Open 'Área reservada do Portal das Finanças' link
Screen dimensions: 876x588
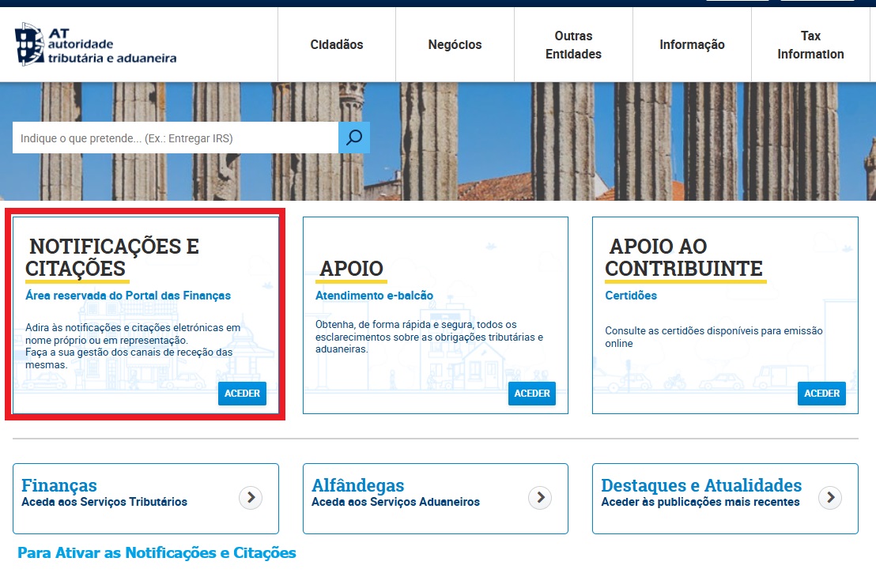(128, 296)
